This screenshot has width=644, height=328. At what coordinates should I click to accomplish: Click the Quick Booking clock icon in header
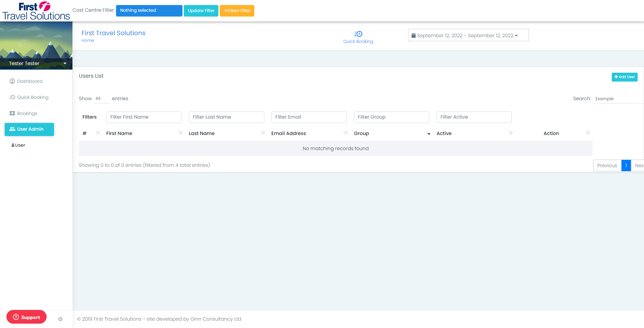(x=358, y=34)
